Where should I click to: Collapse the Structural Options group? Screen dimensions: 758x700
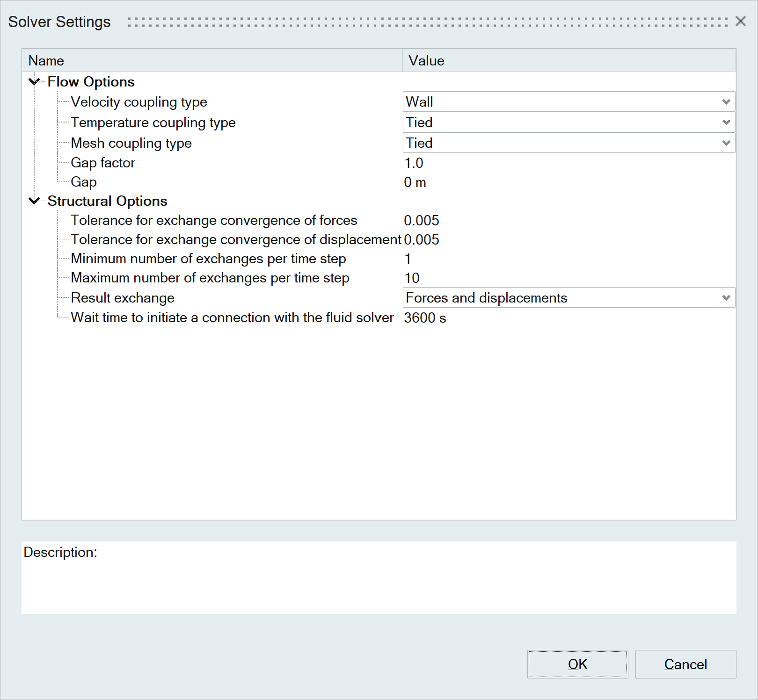pos(34,201)
